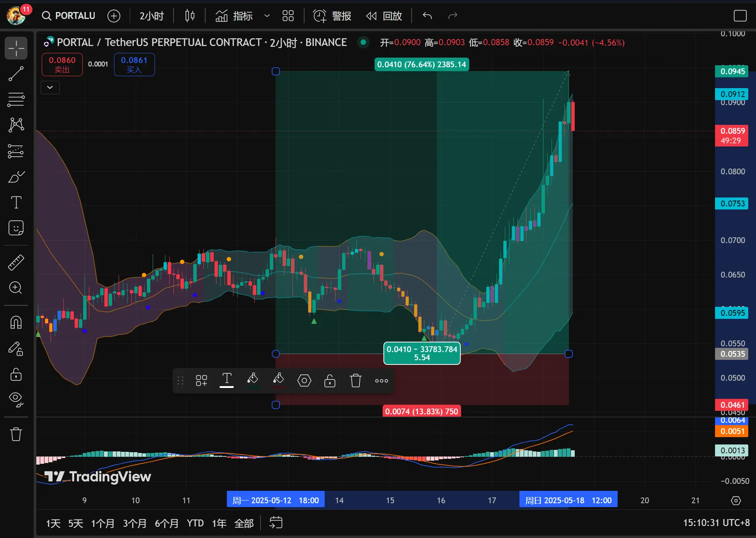The width and height of the screenshot is (756, 538).
Task: Expand favorite indicators dropdown arrow
Action: coord(267,16)
